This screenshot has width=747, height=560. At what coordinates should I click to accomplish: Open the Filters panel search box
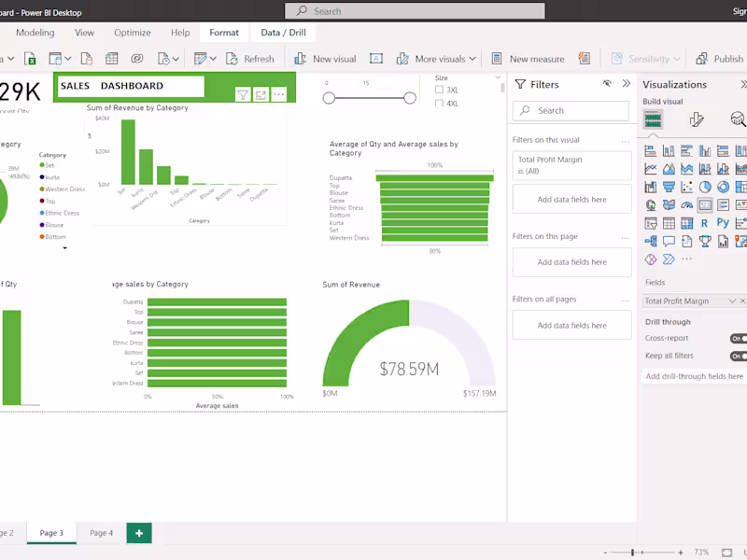point(571,110)
